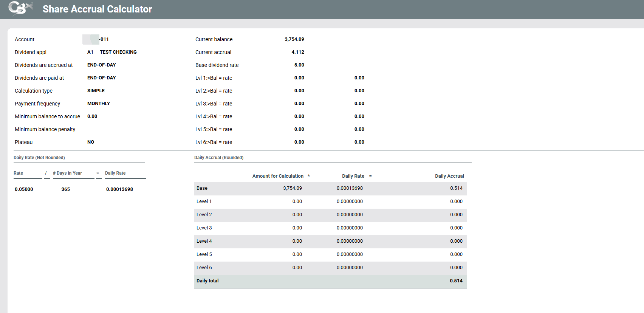Click the TEST CHECKING dividend application value
644x313 pixels.
118,52
